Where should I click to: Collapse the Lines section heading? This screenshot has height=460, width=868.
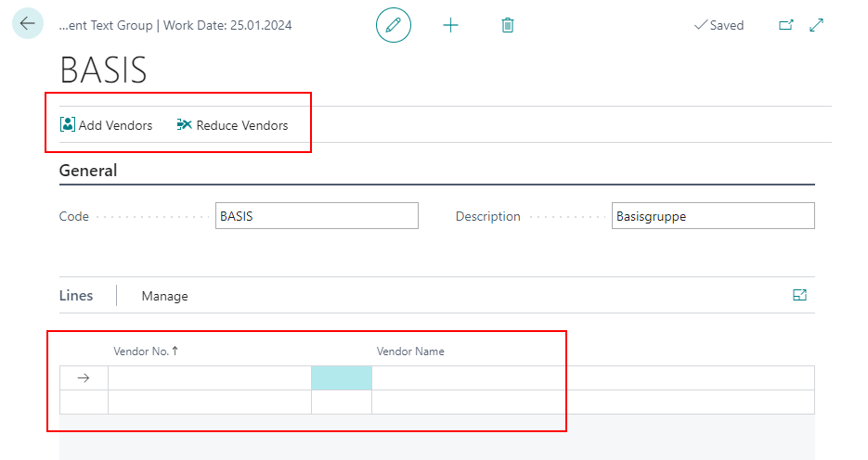click(x=76, y=296)
